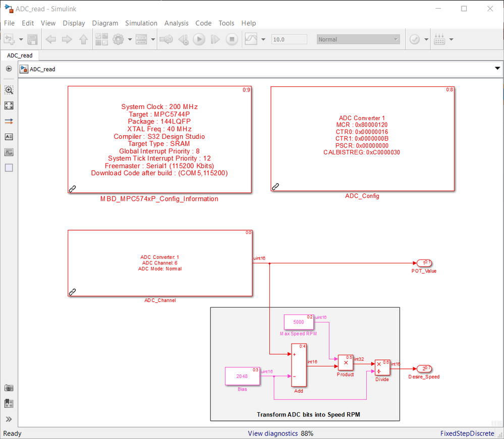This screenshot has width=504, height=439.
Task: Click the ADC_read breadcrumb path
Action: point(42,69)
